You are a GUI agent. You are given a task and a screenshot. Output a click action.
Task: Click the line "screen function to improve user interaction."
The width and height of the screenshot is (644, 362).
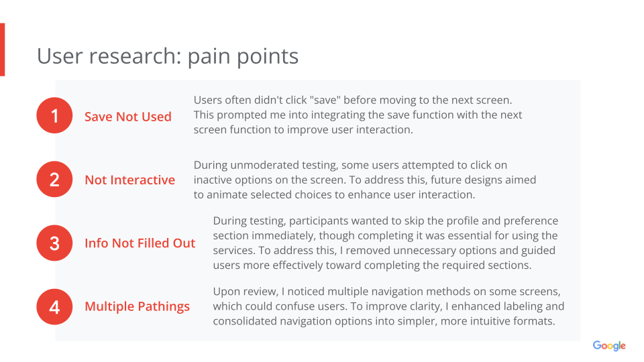pyautogui.click(x=303, y=129)
